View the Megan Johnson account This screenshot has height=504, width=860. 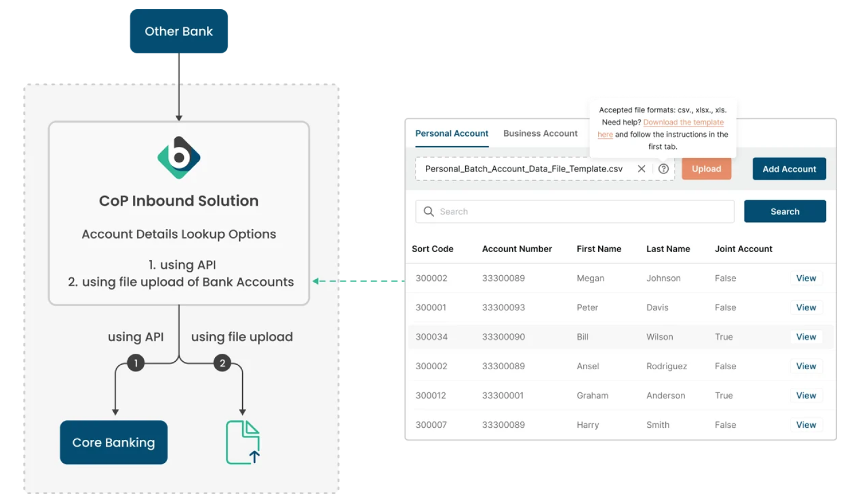(x=806, y=278)
